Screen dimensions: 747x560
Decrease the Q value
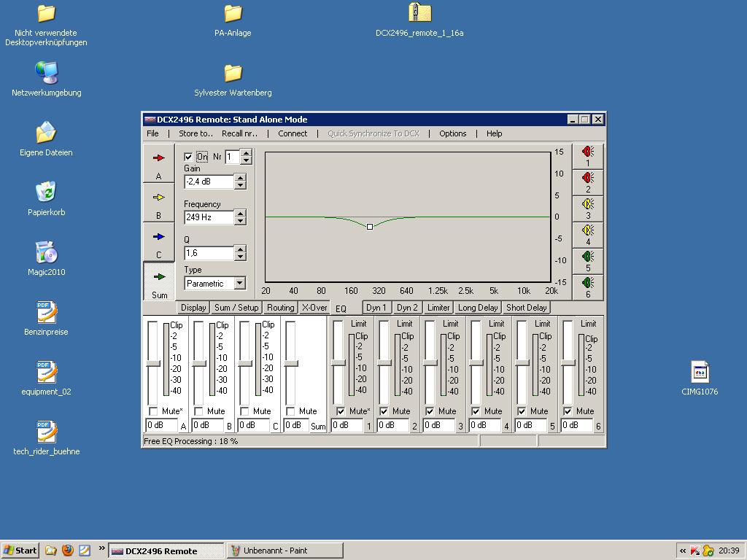click(240, 257)
